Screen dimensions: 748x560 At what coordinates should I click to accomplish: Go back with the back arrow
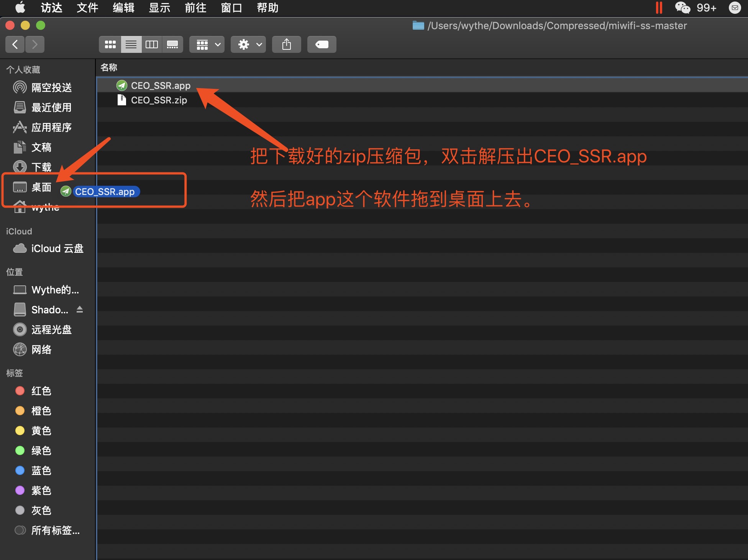pyautogui.click(x=15, y=44)
